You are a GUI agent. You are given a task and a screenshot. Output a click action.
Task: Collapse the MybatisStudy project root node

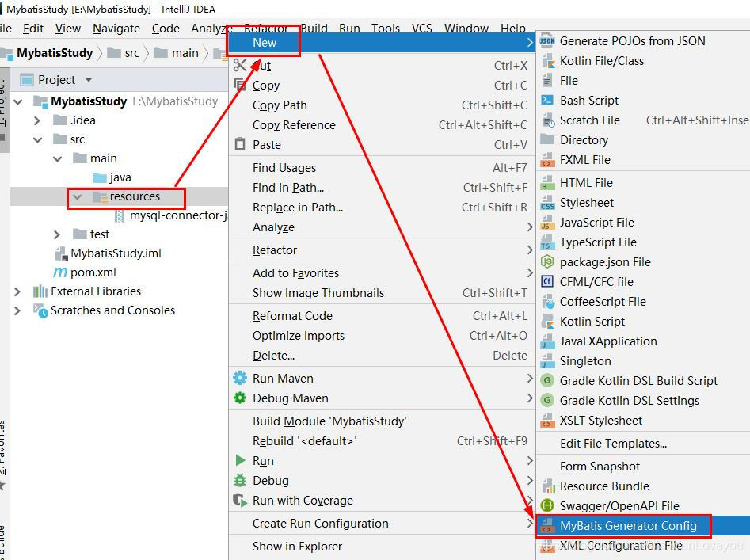point(19,101)
